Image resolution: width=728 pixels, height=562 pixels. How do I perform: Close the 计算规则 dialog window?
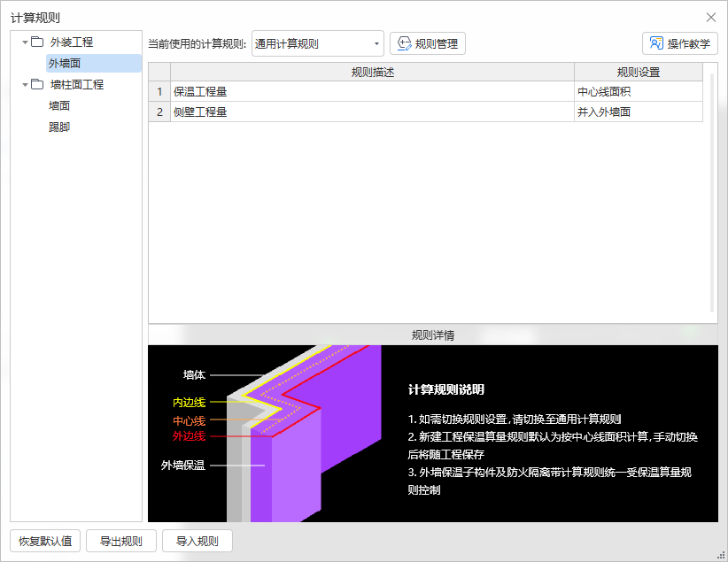(710, 17)
